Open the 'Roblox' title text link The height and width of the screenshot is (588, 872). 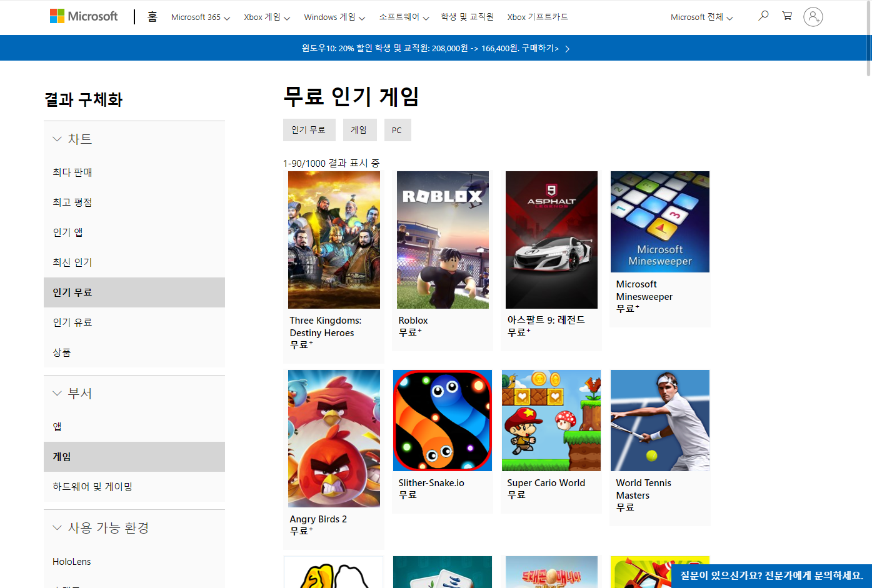tap(413, 321)
